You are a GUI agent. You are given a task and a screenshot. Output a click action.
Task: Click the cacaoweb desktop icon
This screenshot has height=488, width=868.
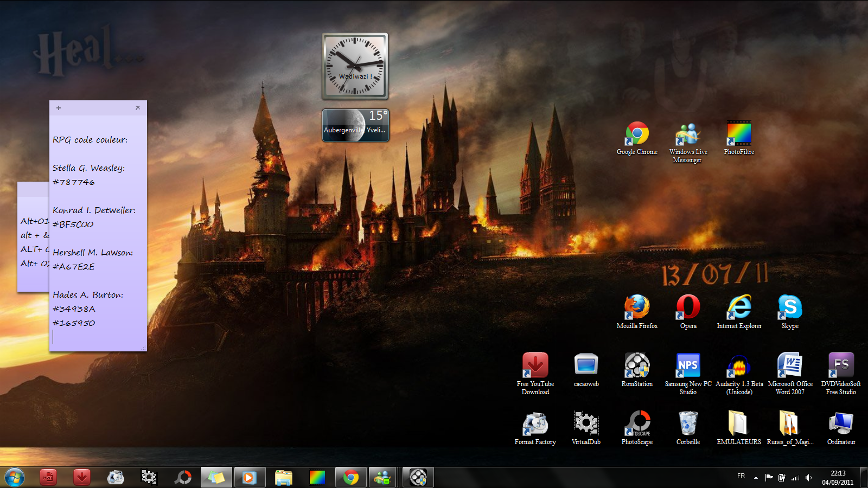pyautogui.click(x=586, y=370)
